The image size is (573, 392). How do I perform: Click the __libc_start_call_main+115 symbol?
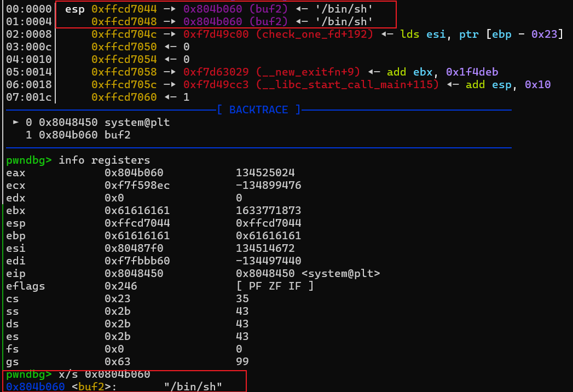347,84
